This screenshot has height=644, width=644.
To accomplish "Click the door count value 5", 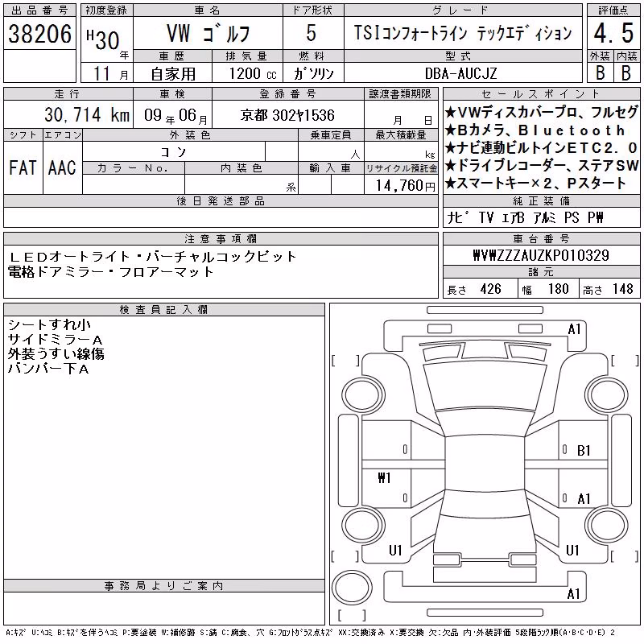I will pos(312,33).
